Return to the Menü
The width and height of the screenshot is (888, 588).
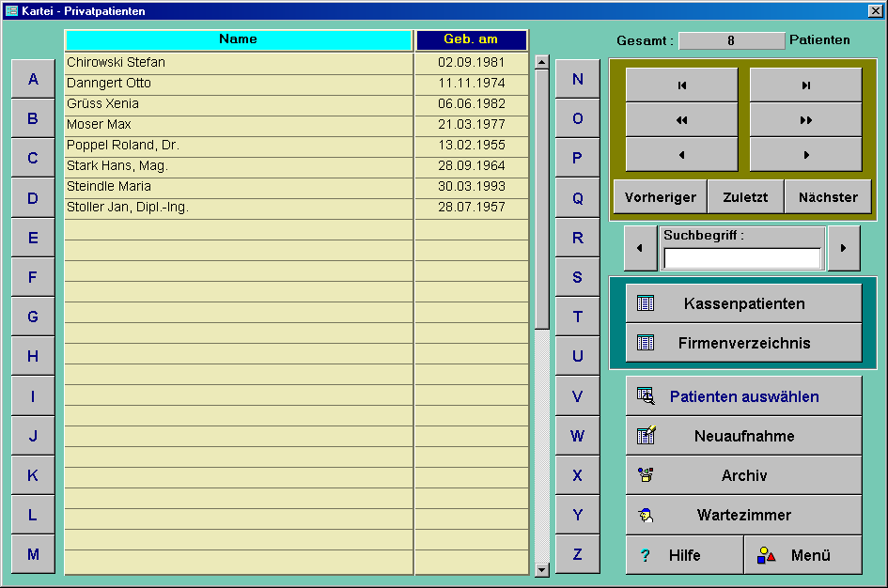[x=802, y=555]
